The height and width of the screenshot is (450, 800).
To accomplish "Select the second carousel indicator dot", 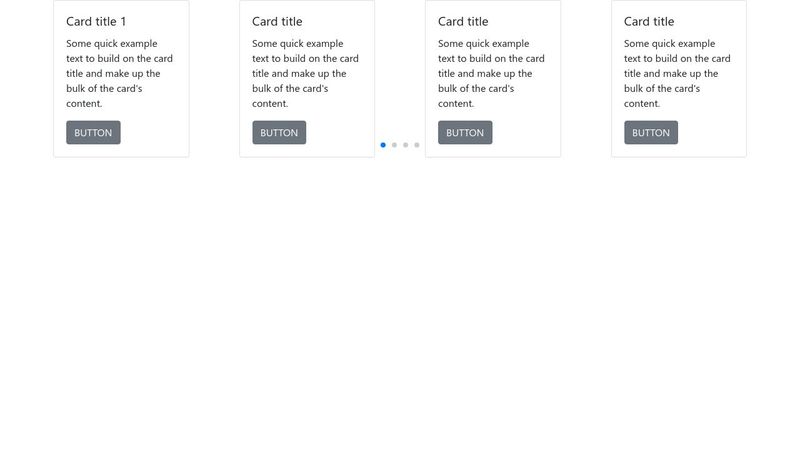I will click(x=394, y=145).
